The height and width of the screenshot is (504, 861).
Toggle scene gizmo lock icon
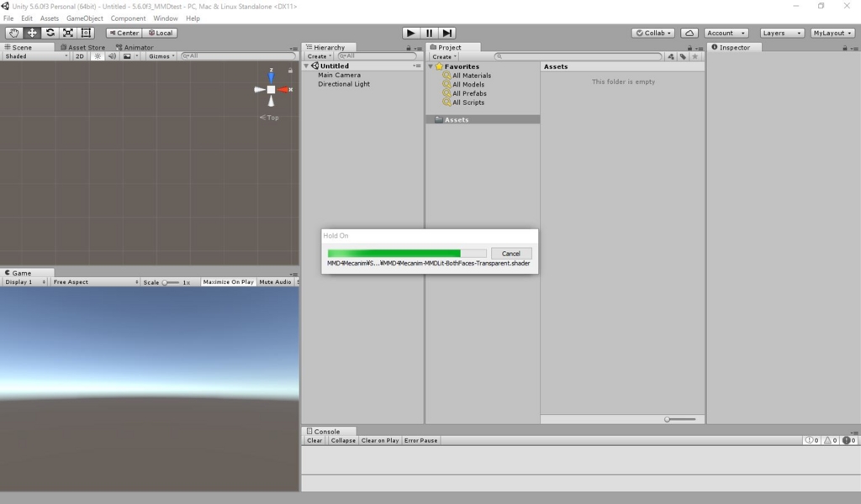coord(290,71)
